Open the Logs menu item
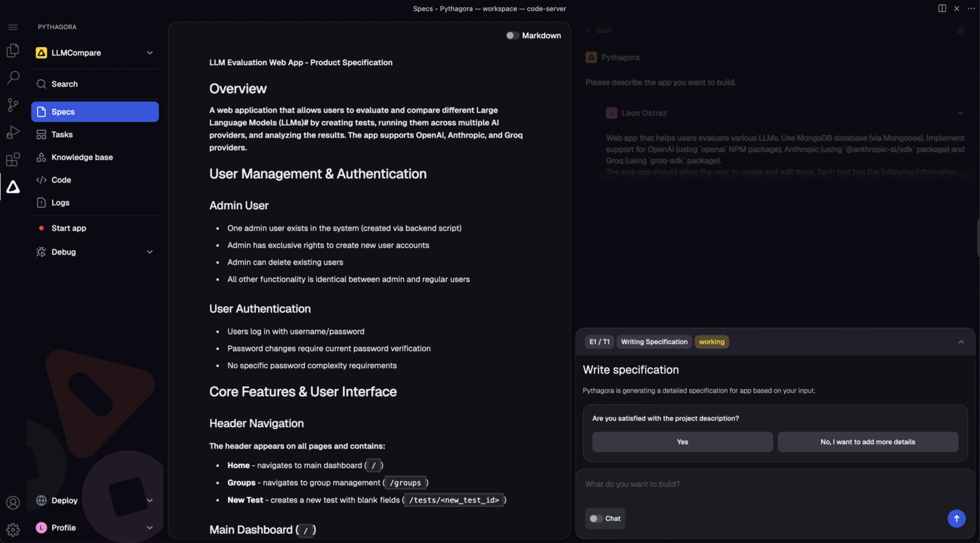 coord(95,202)
